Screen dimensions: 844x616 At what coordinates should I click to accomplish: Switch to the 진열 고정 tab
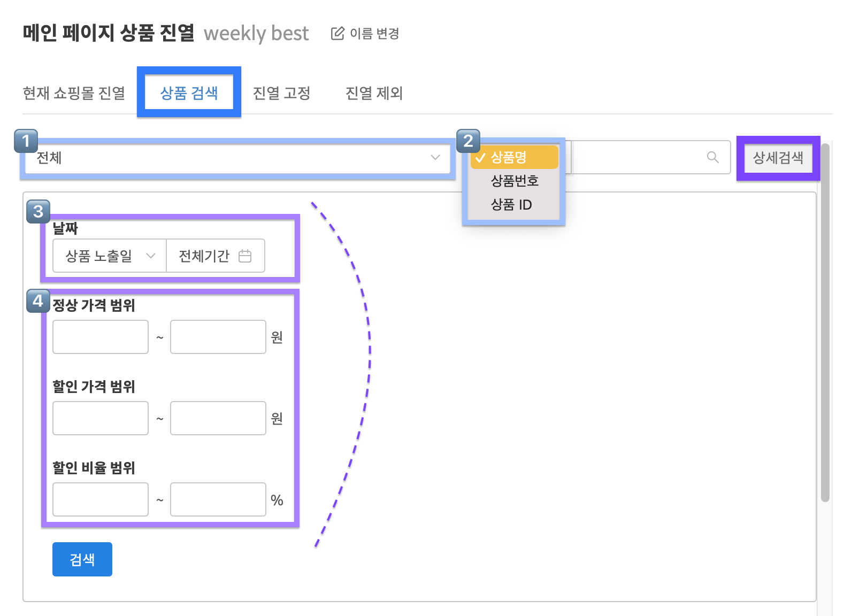[281, 93]
